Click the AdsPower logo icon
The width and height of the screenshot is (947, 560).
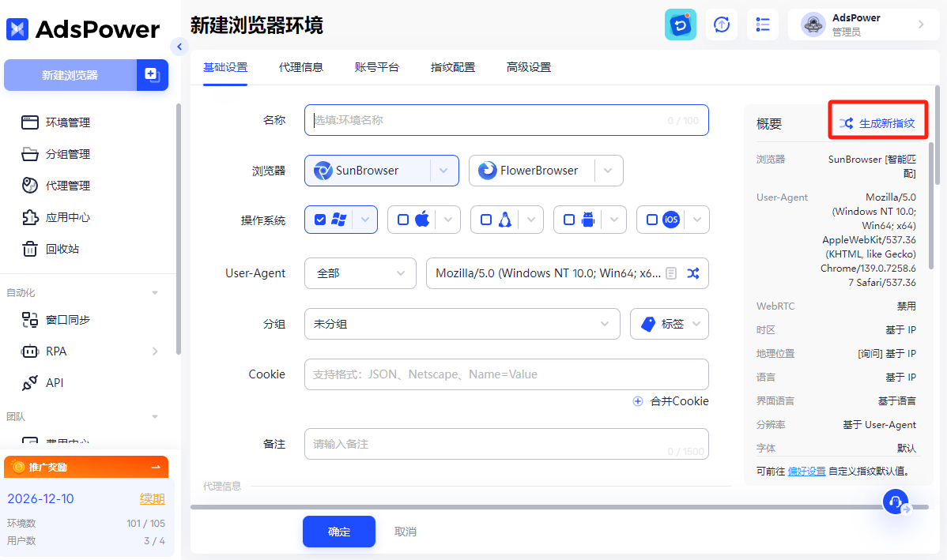click(17, 29)
